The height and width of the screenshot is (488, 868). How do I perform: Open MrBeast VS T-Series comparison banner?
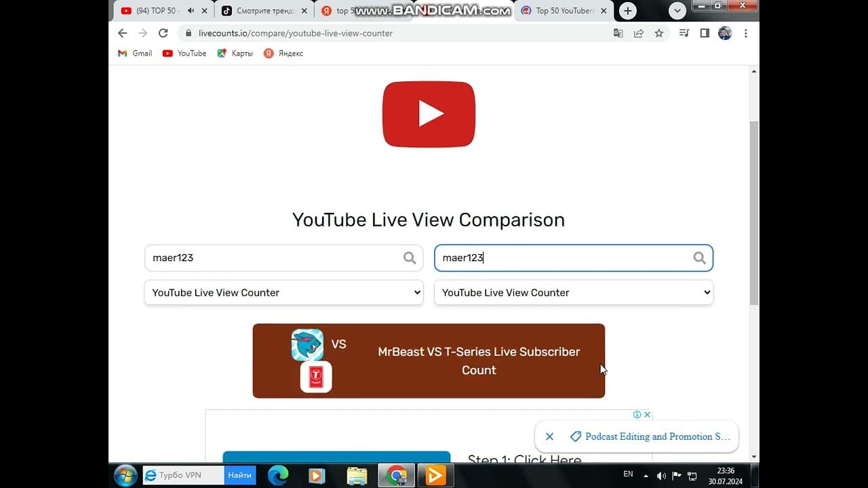(x=429, y=361)
